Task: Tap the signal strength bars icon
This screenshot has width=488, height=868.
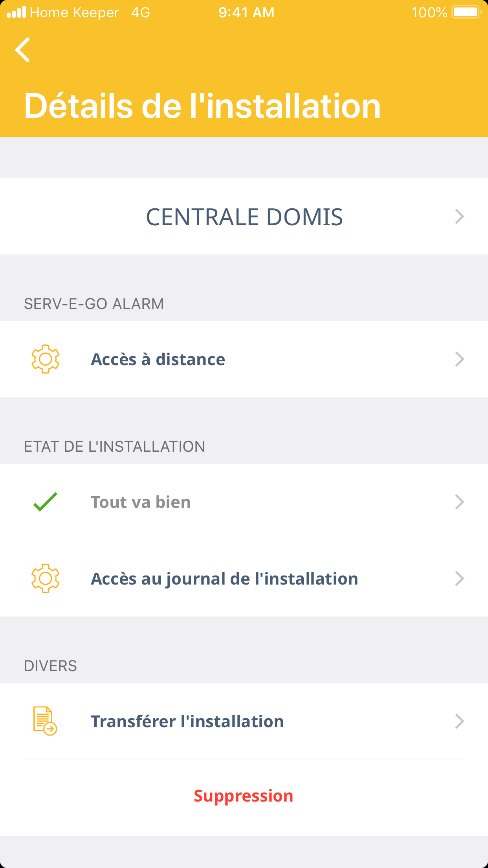Action: 17,12
